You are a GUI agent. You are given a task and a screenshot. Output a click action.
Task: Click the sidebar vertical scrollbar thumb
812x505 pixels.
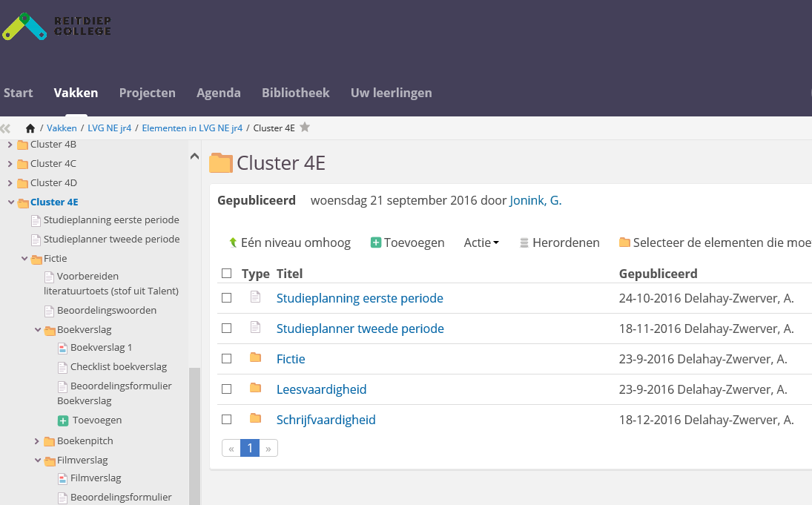point(194,438)
